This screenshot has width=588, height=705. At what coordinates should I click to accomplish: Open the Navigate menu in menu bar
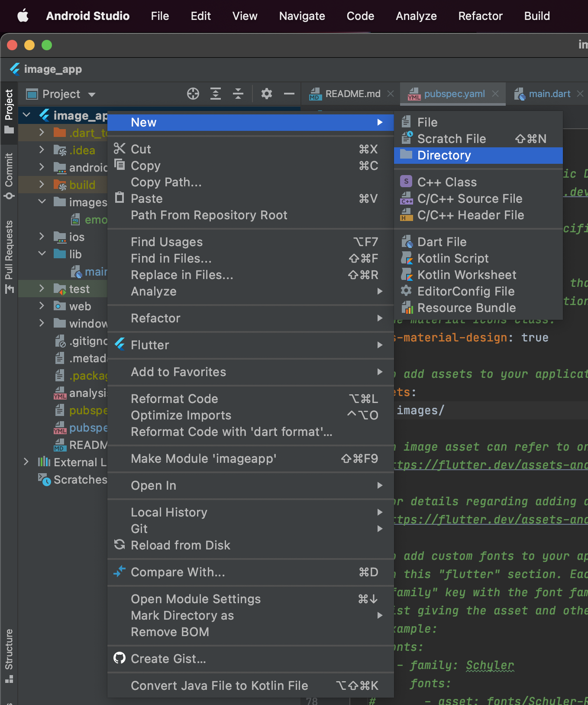pyautogui.click(x=302, y=16)
